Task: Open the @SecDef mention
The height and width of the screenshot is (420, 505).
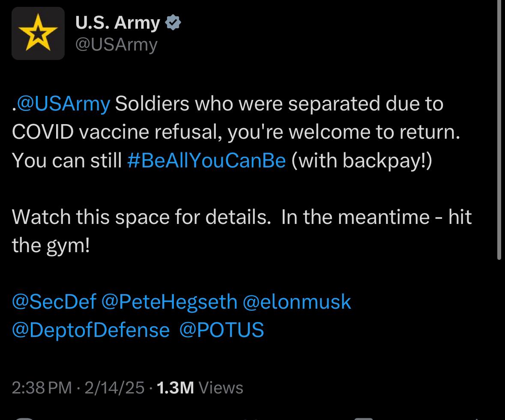Action: [x=54, y=301]
